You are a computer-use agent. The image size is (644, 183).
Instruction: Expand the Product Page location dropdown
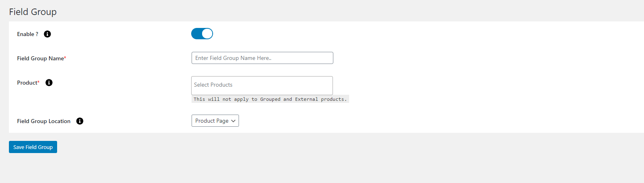tap(215, 121)
